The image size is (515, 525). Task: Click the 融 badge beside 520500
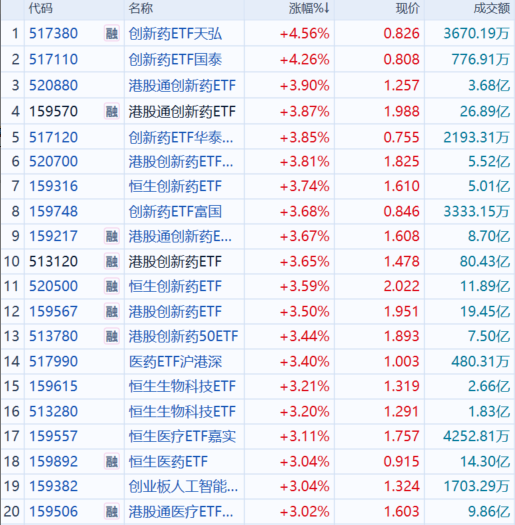(112, 286)
